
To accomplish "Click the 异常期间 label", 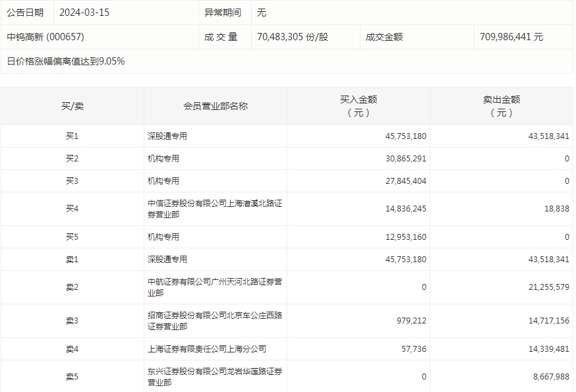I will pyautogui.click(x=223, y=13).
